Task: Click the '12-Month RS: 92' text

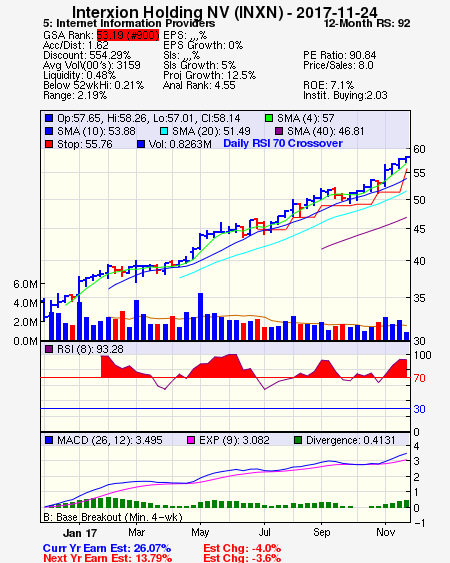Action: tap(367, 23)
